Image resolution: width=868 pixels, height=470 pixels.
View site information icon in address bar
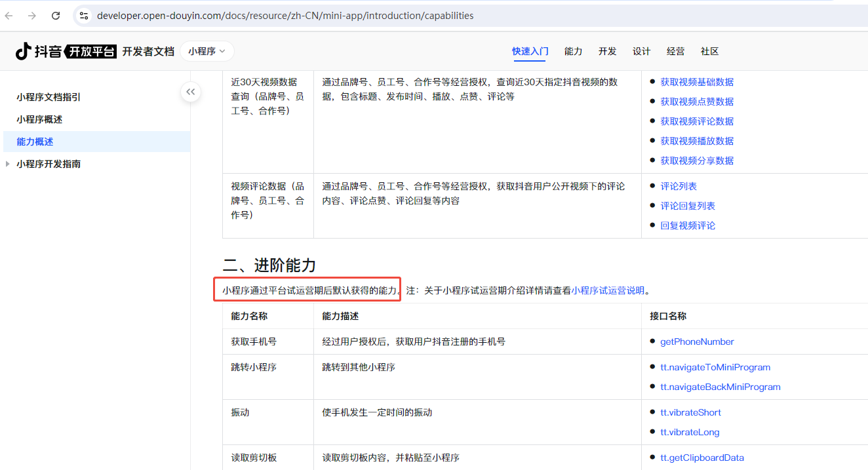click(x=83, y=16)
